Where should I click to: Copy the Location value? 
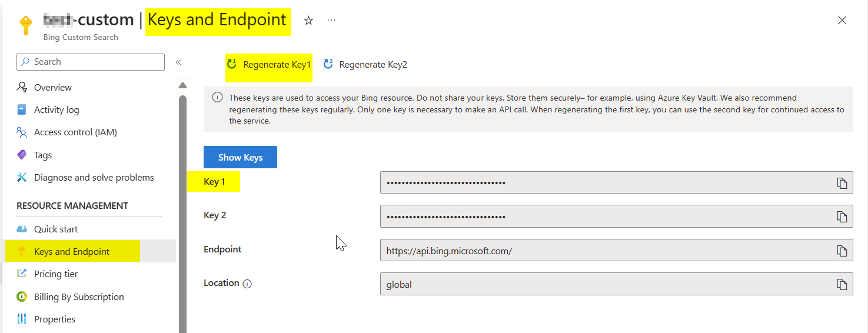[x=842, y=284]
